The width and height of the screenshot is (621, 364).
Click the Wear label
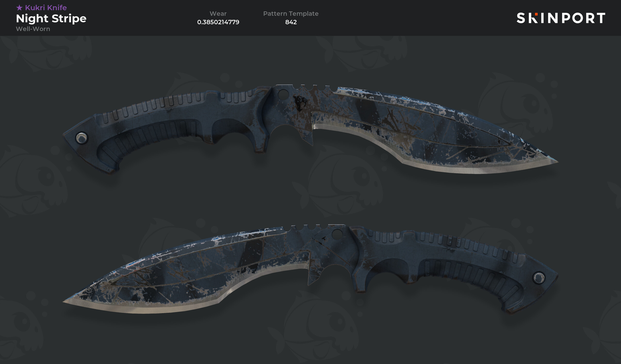(218, 14)
